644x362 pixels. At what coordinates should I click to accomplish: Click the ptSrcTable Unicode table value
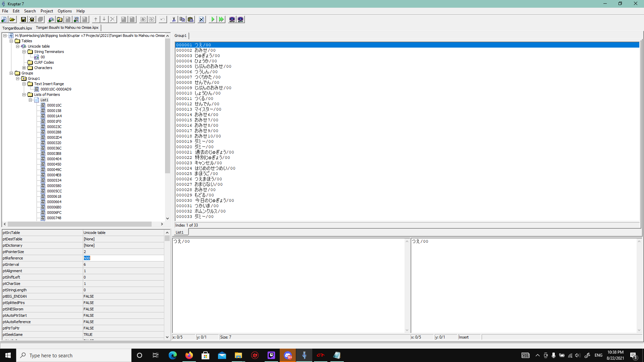pyautogui.click(x=123, y=233)
